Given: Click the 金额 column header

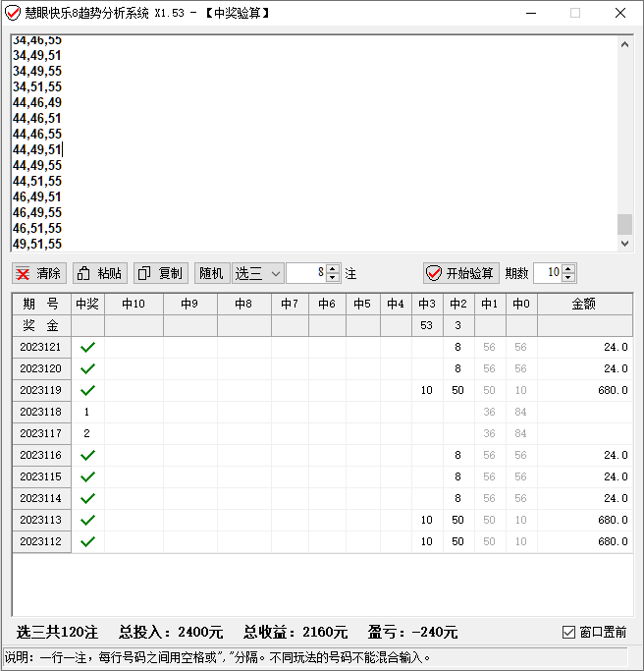Looking at the screenshot, I should pos(583,305).
